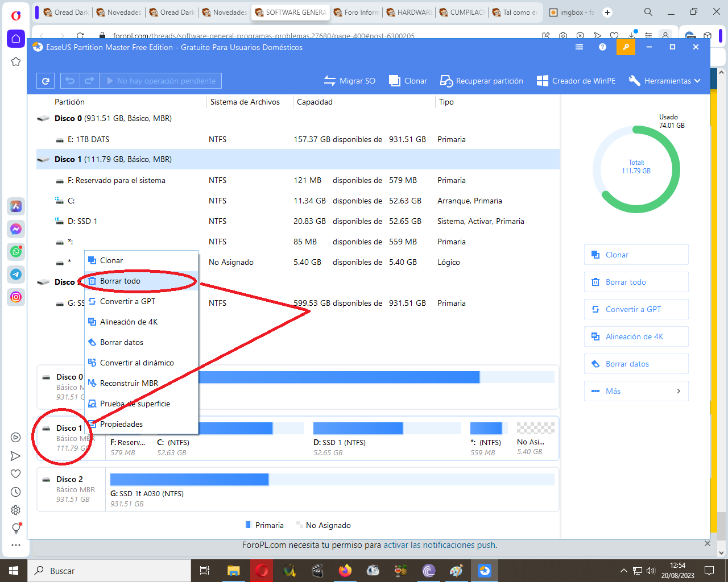Click the refresh icon in EaseUS toolbar
The width and height of the screenshot is (728, 582).
(x=46, y=81)
